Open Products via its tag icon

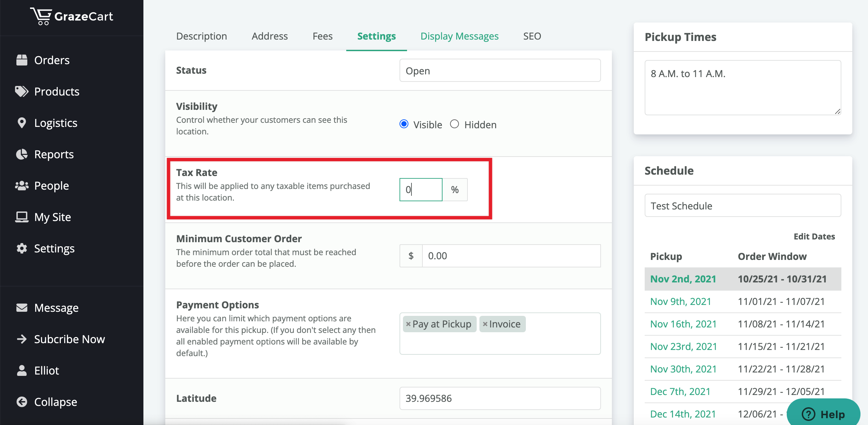(x=22, y=91)
